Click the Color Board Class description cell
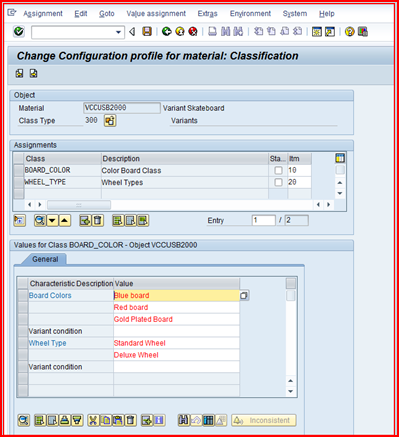The height and width of the screenshot is (437, 399). 185,170
